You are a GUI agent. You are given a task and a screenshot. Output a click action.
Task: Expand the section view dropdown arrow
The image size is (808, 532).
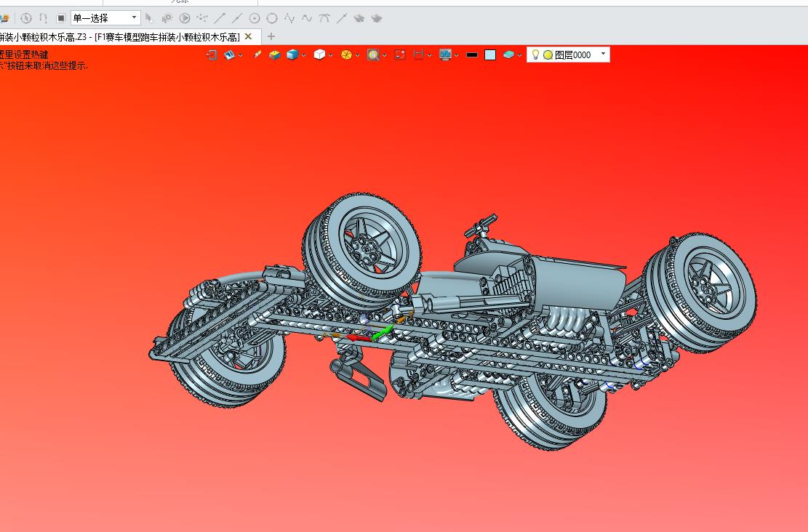430,55
